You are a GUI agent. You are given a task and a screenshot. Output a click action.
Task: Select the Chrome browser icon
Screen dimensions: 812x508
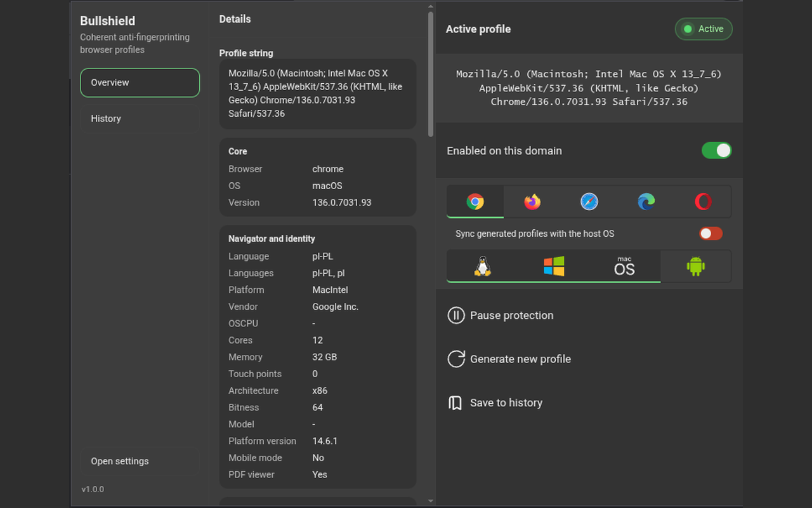point(475,202)
